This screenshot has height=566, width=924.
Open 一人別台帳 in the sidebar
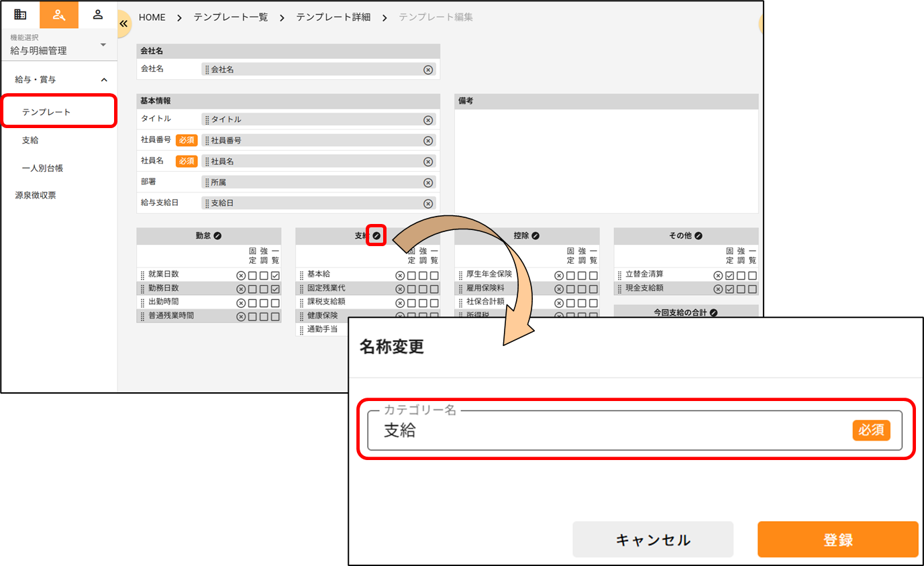42,168
